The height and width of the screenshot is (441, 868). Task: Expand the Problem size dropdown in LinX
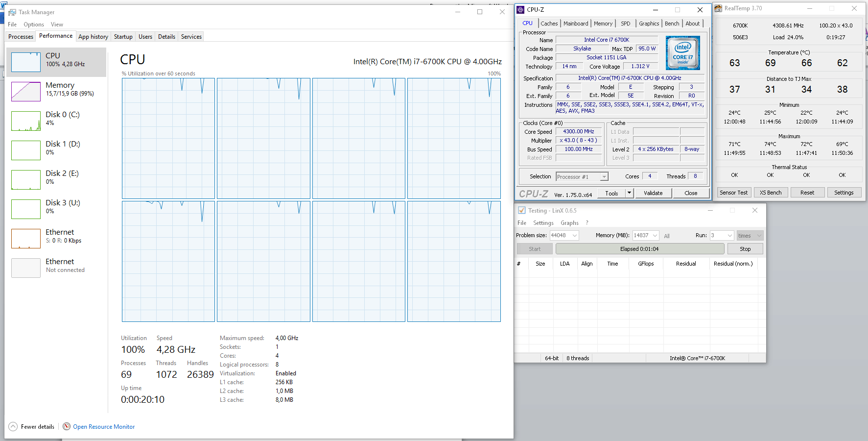coord(575,236)
